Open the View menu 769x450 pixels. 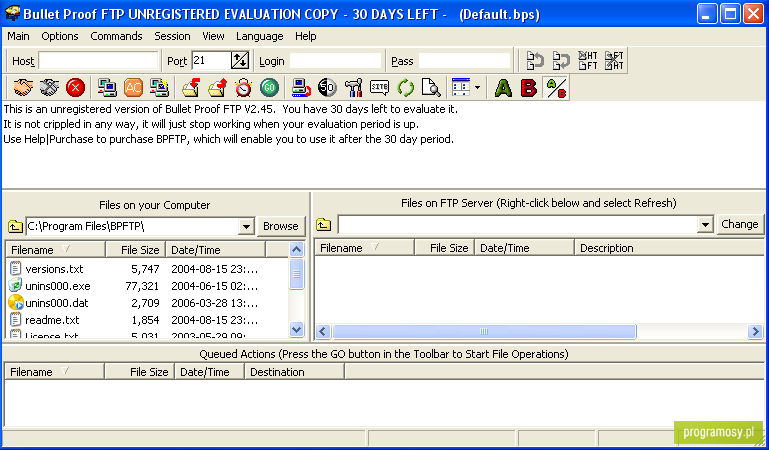point(213,36)
